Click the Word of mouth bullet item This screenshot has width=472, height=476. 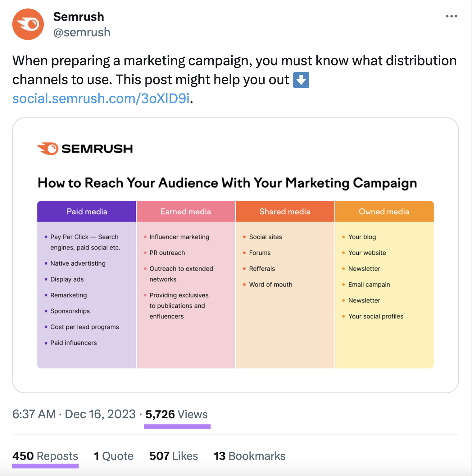[271, 284]
